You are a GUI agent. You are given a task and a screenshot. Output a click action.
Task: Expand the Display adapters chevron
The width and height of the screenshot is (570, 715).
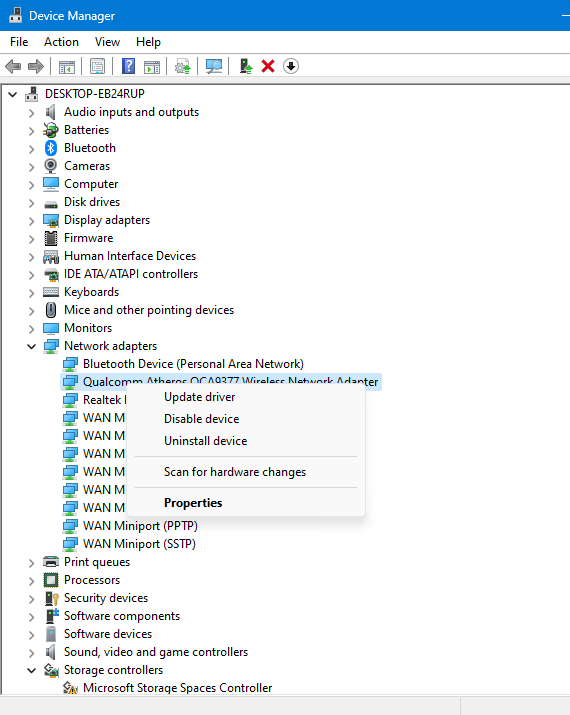(x=31, y=221)
